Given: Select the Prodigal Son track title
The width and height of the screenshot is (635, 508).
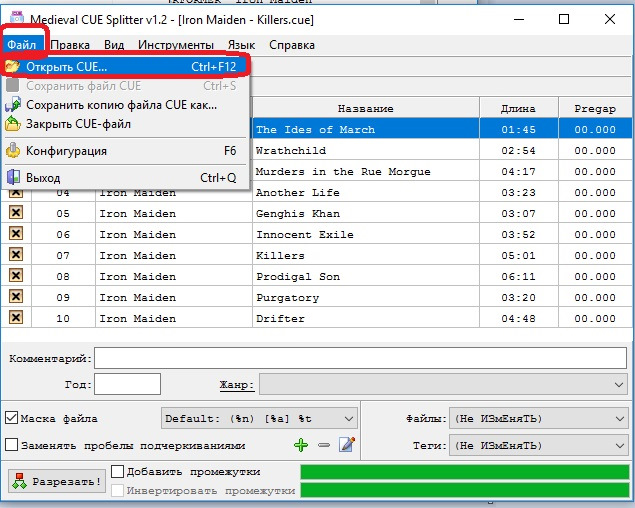Looking at the screenshot, I should point(298,277).
